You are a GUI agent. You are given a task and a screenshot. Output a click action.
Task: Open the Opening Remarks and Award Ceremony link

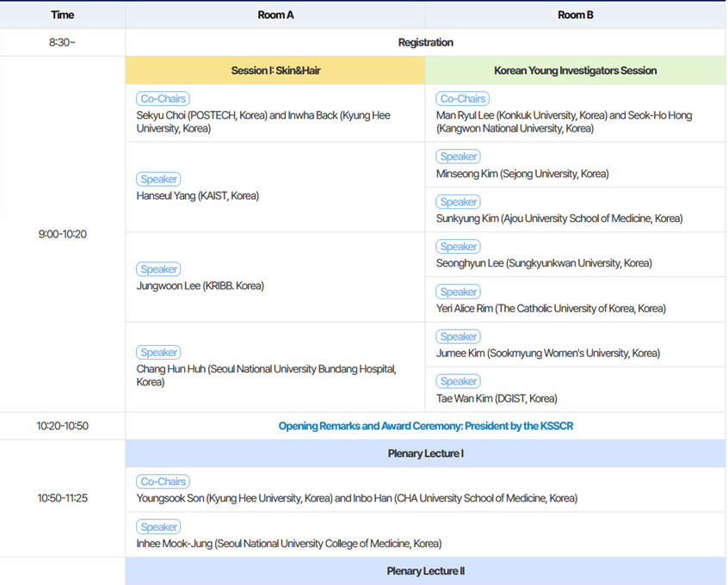pos(426,426)
